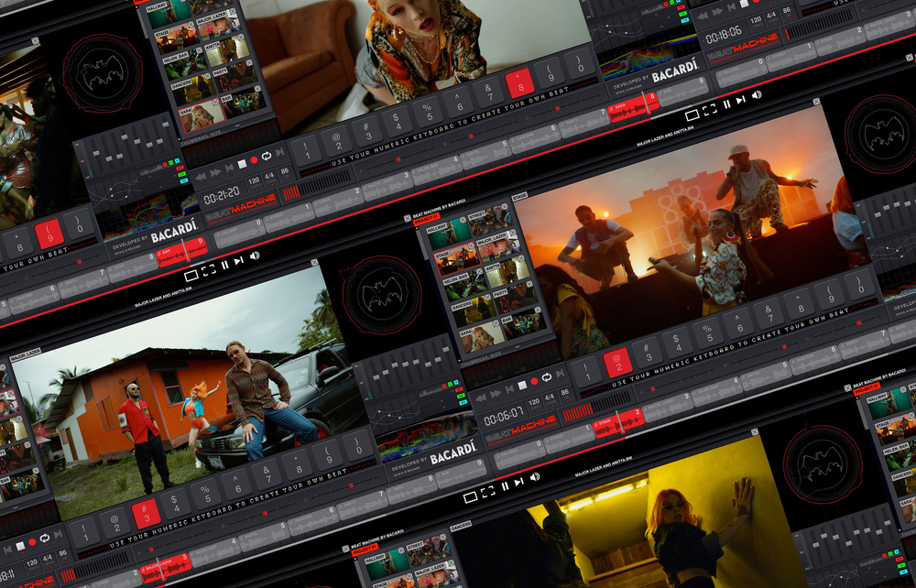Select the red MAJOR LAZER 3 clip in Major Lazer timeline
This screenshot has width=916, height=588.
pos(165,570)
